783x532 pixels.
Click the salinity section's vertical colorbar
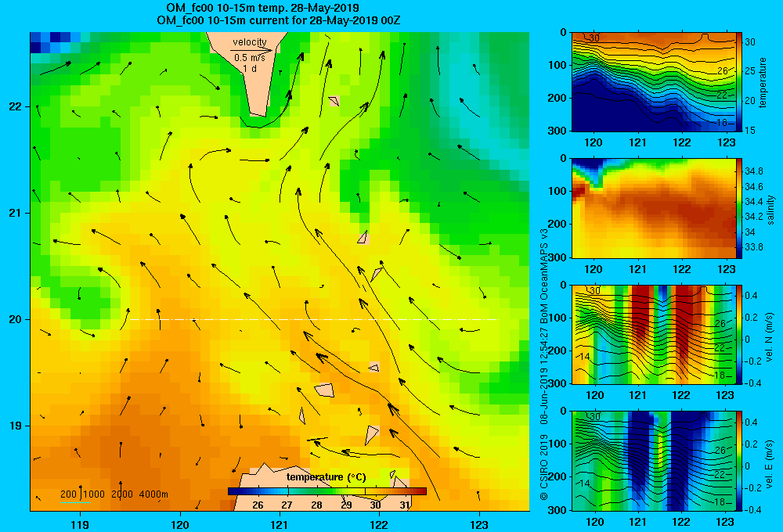(739, 208)
